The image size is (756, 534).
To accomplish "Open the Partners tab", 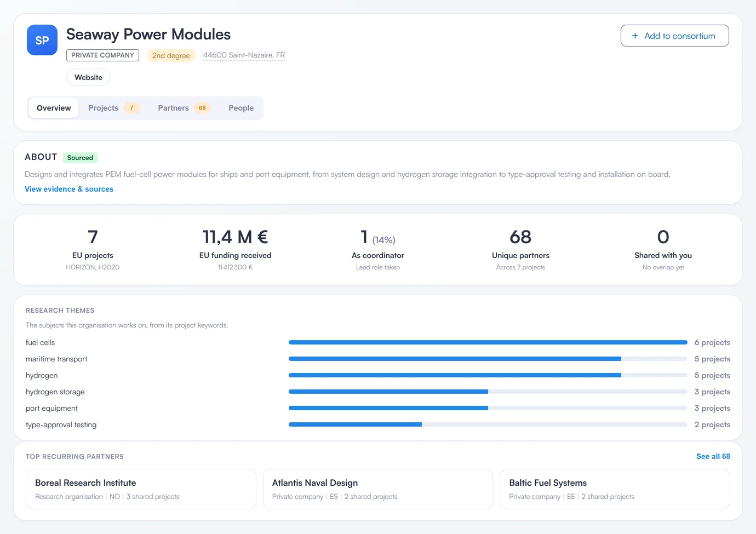I will (x=184, y=108).
